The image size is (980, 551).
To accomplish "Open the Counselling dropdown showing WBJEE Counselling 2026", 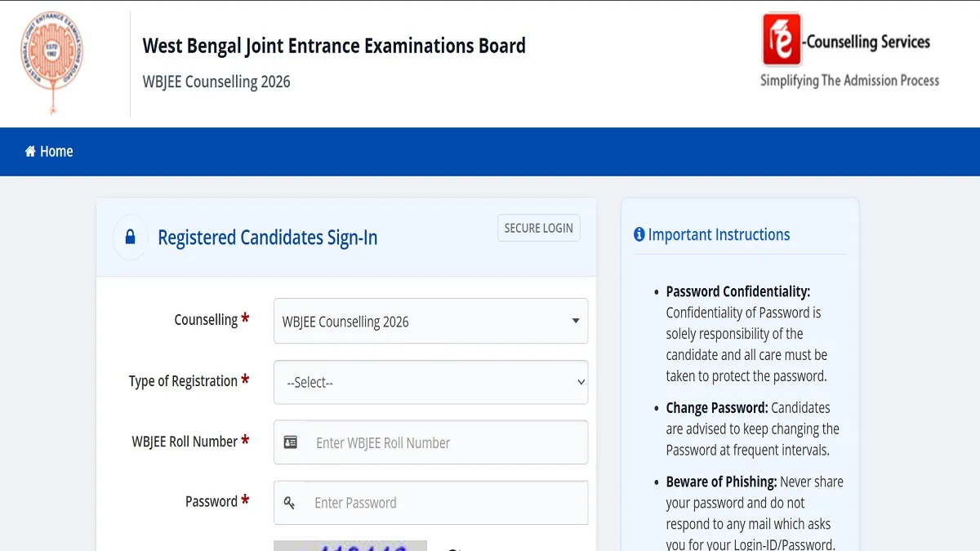I will [430, 321].
